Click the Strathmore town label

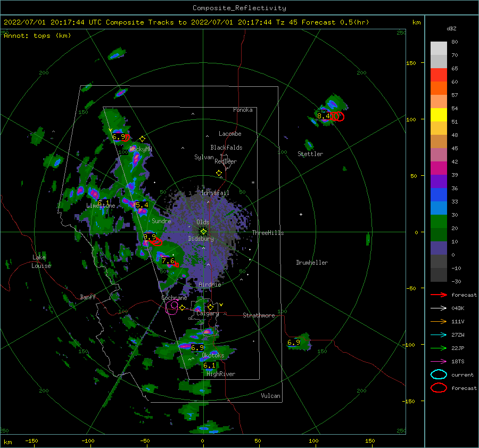[x=259, y=315]
